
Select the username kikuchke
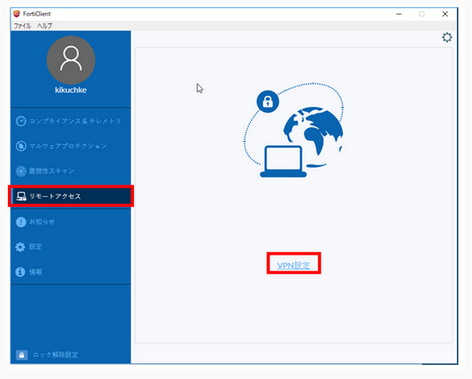[x=71, y=90]
